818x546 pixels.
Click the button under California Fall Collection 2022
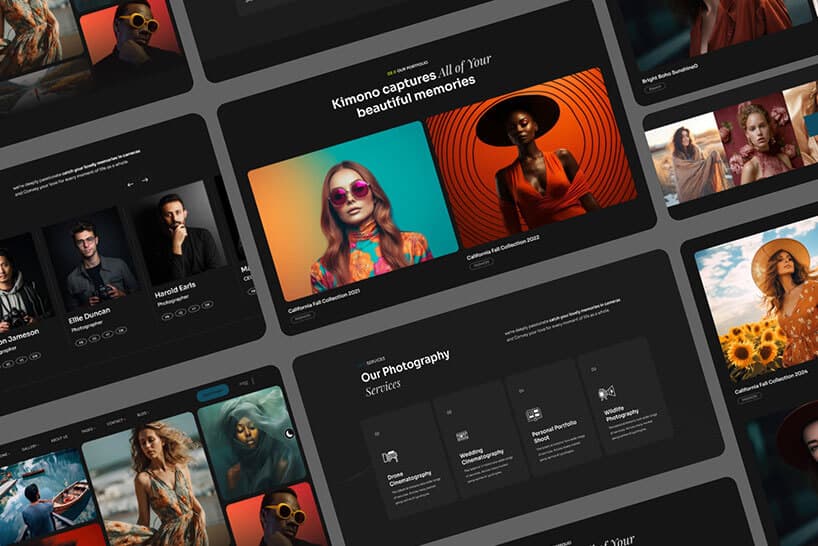click(480, 264)
